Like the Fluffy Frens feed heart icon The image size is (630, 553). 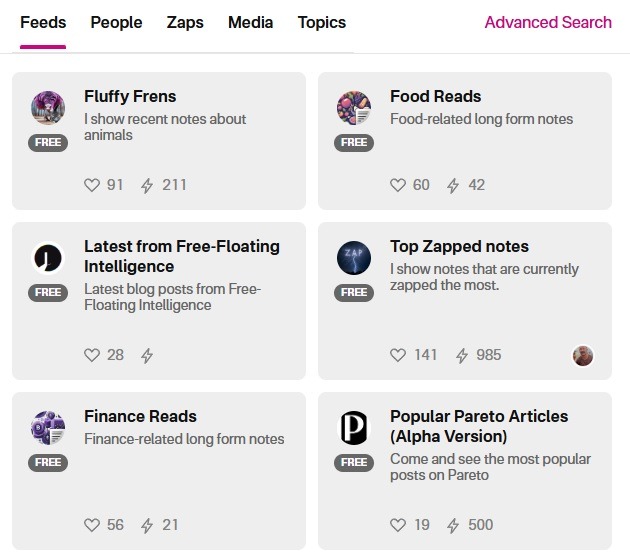[92, 185]
